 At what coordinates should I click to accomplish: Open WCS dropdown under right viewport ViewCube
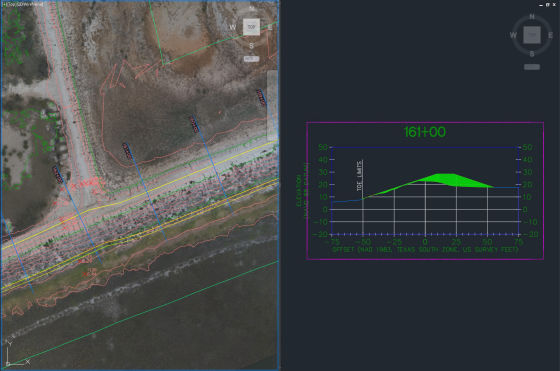coord(532,67)
